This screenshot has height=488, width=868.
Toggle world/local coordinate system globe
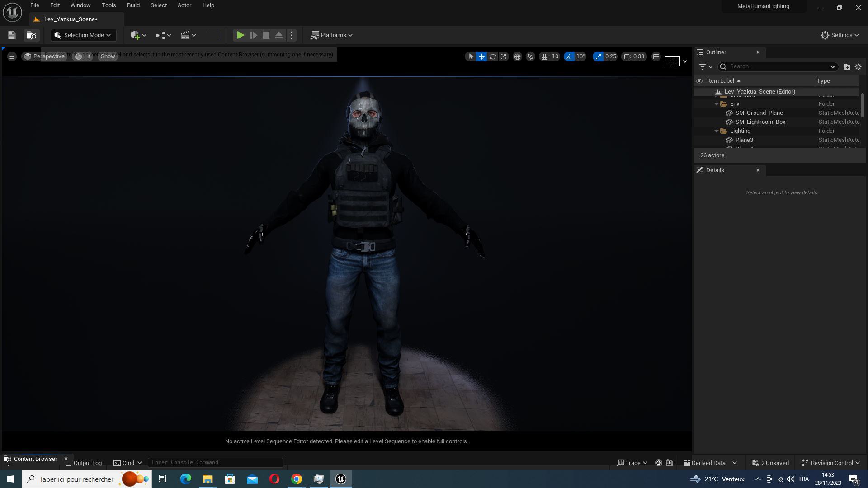(517, 56)
